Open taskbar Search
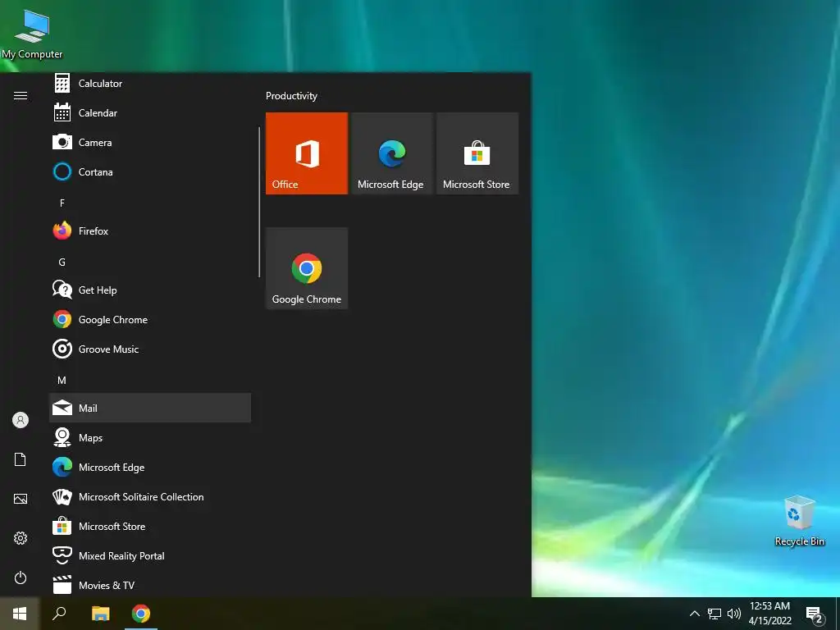 [x=59, y=614]
